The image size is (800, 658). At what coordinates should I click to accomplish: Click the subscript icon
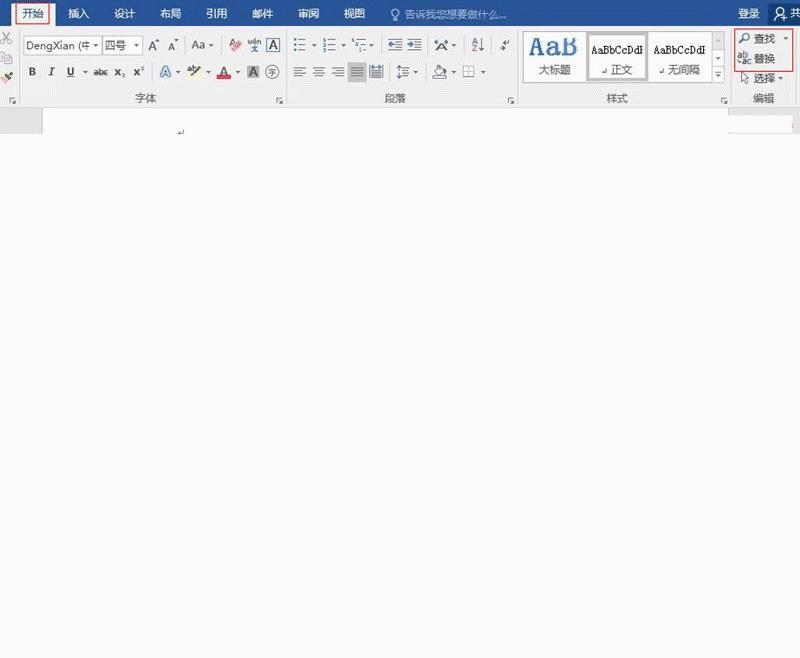coord(120,73)
